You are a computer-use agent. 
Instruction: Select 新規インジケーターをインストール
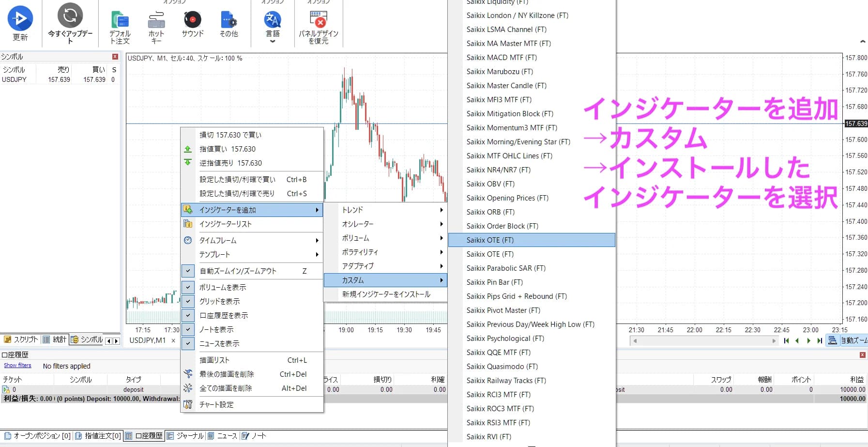click(385, 294)
